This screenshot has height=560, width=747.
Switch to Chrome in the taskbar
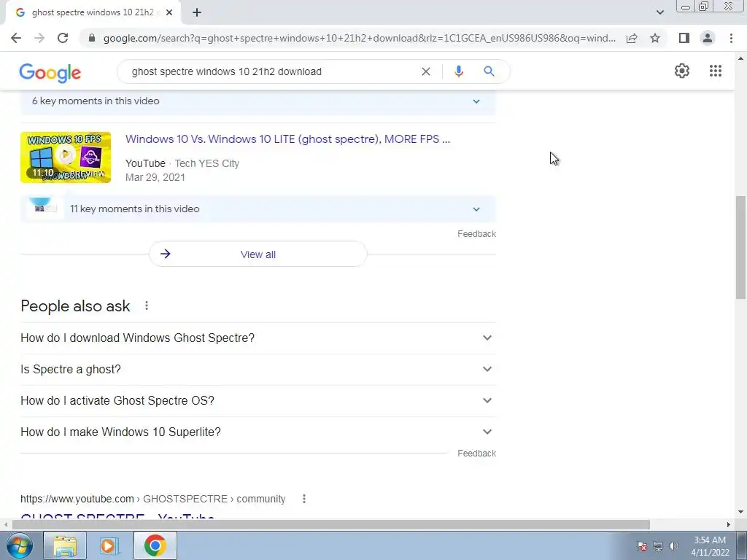(155, 545)
